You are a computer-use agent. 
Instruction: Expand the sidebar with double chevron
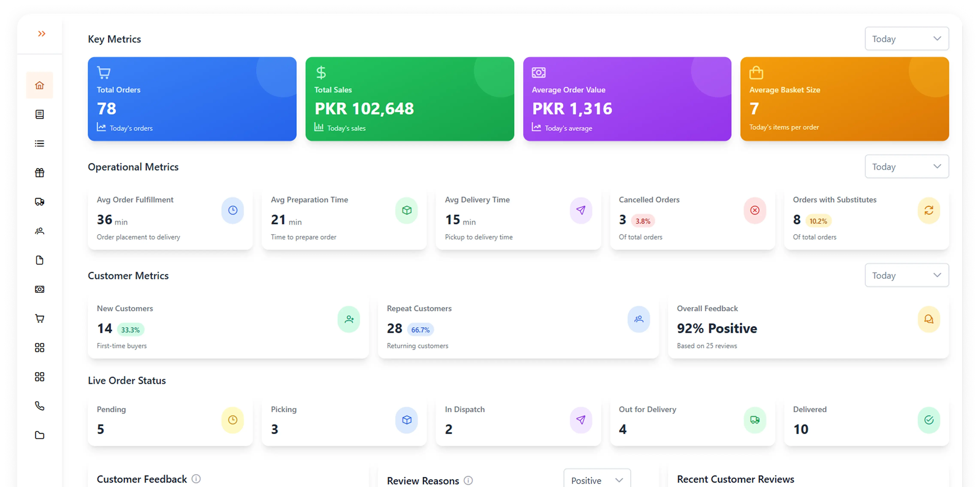[x=41, y=34]
